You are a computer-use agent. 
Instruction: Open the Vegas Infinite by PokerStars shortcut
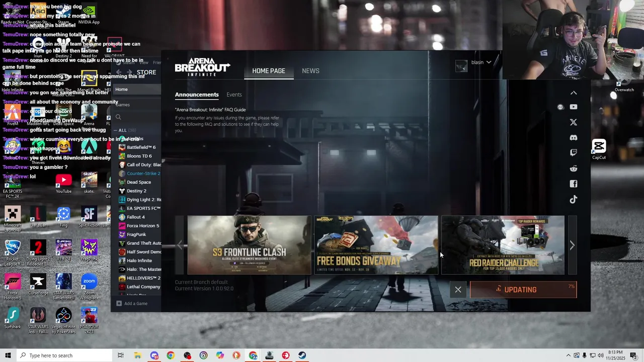63,321
